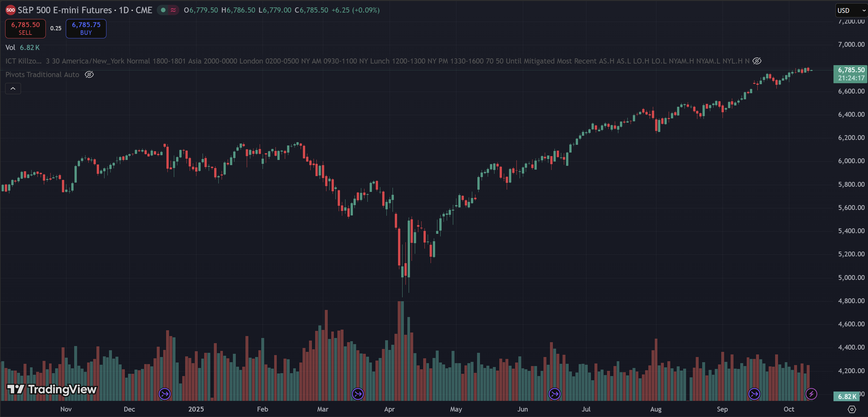The height and width of the screenshot is (417, 868).
Task: Click the pink approximate-data indicator icon
Action: [173, 10]
